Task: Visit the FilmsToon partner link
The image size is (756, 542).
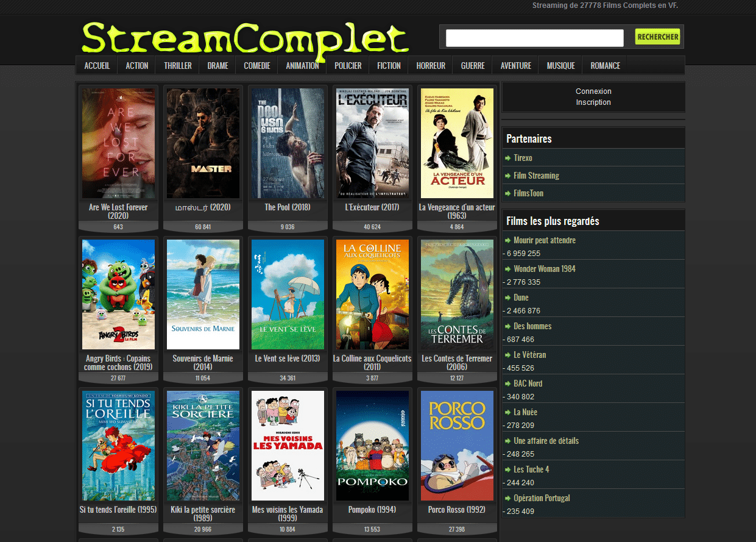Action: coord(528,193)
